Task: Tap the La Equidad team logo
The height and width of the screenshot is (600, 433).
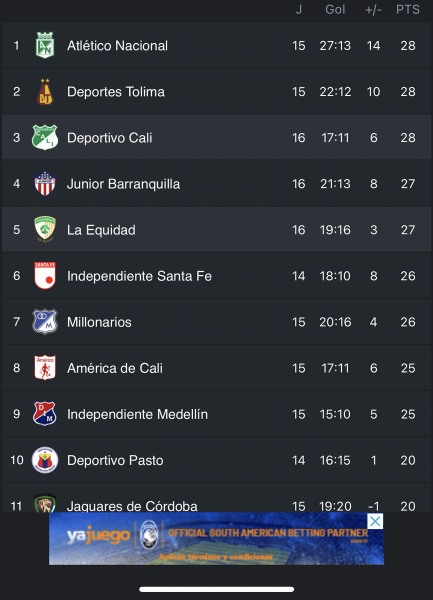Action: (45, 229)
